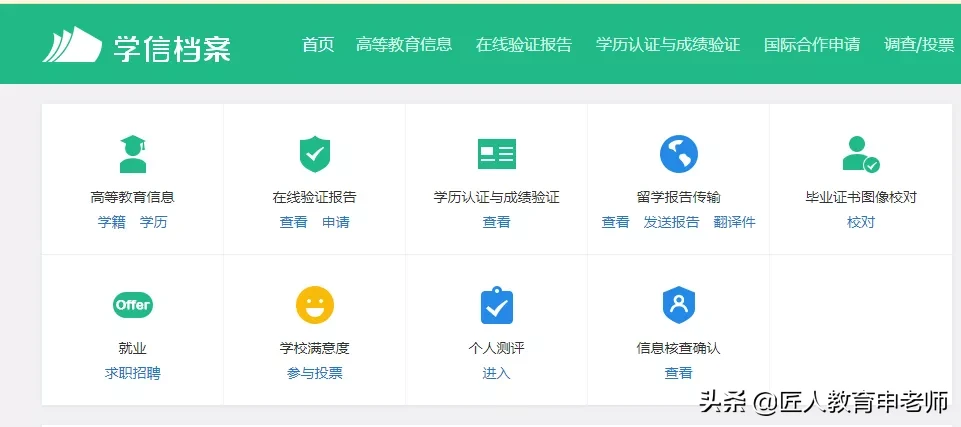
Task: Click the person-check icon for 毕业证书图像校对
Action: click(860, 154)
